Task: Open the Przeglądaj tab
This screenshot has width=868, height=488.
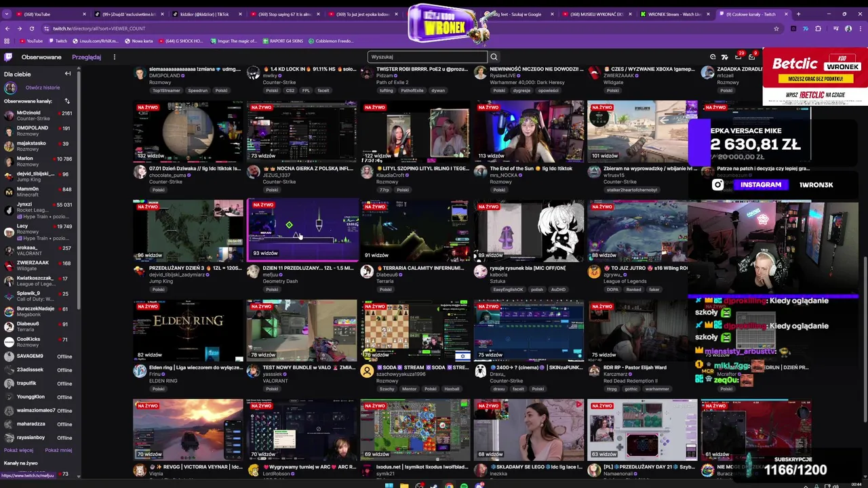Action: tap(87, 57)
